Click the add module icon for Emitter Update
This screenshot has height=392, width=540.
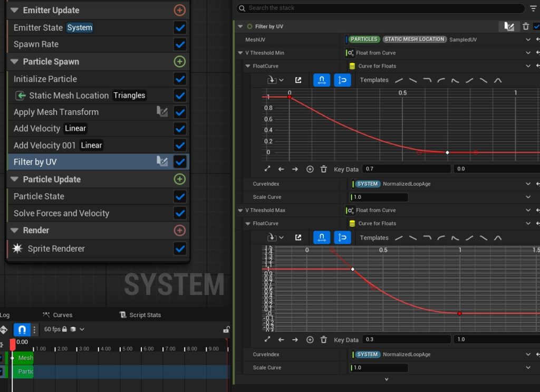pos(179,10)
